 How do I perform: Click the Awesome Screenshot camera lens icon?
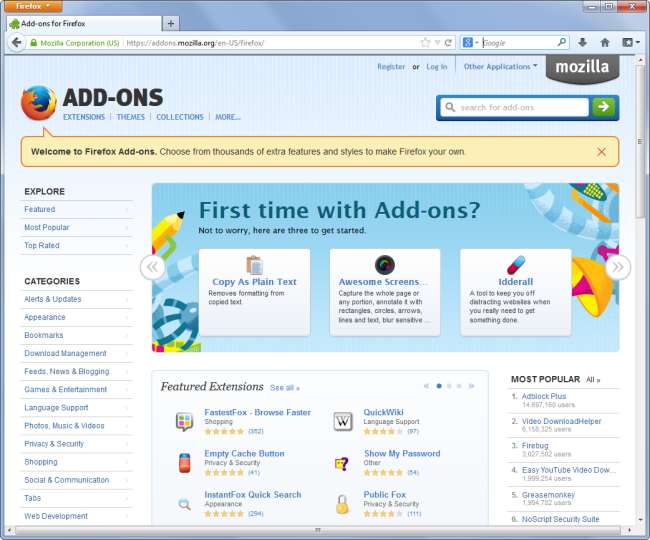[x=385, y=265]
